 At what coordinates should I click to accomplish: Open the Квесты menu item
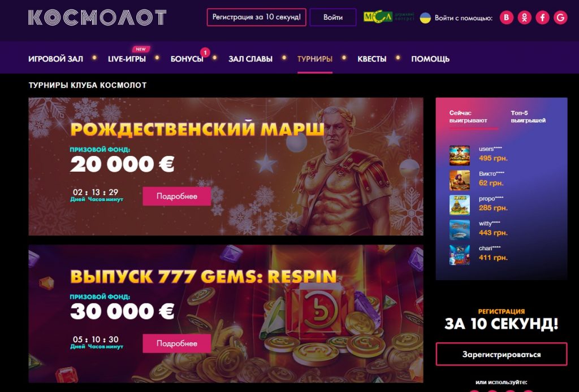pos(372,59)
